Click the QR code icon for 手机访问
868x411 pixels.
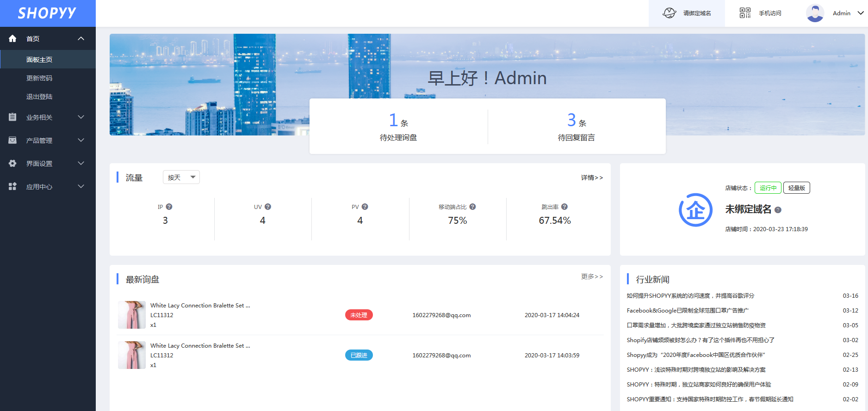(745, 13)
